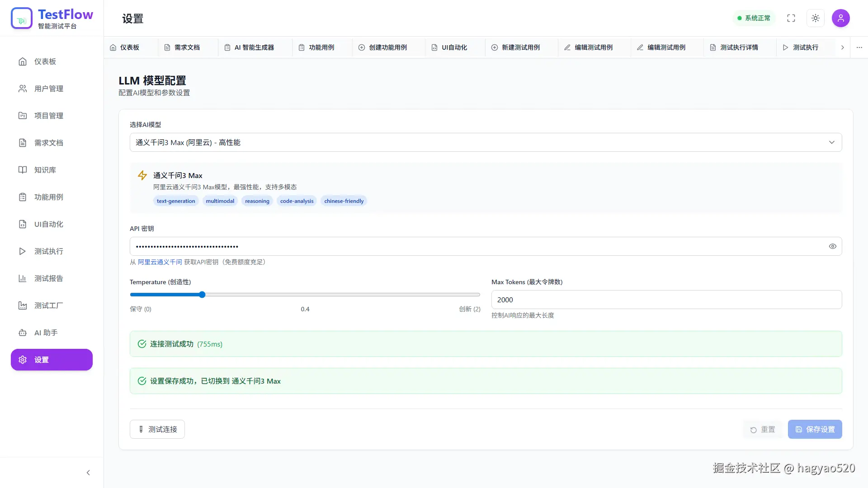Image resolution: width=868 pixels, height=488 pixels.
Task: Click the TestFlow logo icon
Action: [x=22, y=19]
